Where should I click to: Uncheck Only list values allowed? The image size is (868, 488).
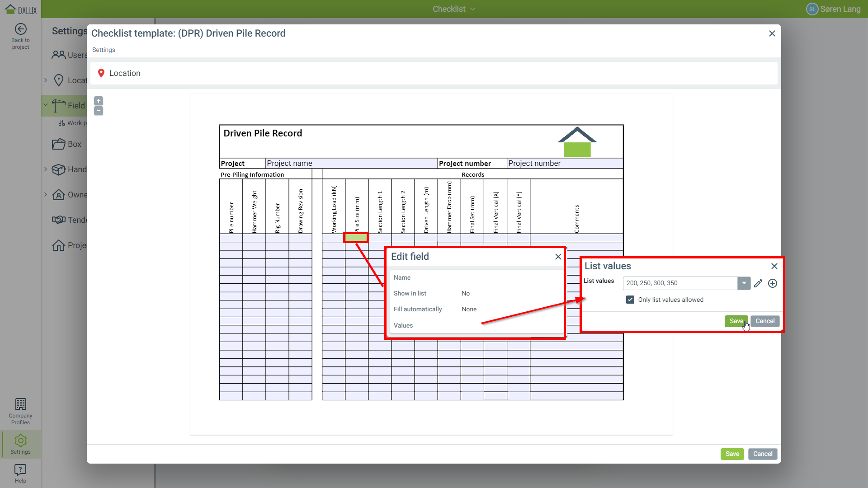tap(630, 300)
